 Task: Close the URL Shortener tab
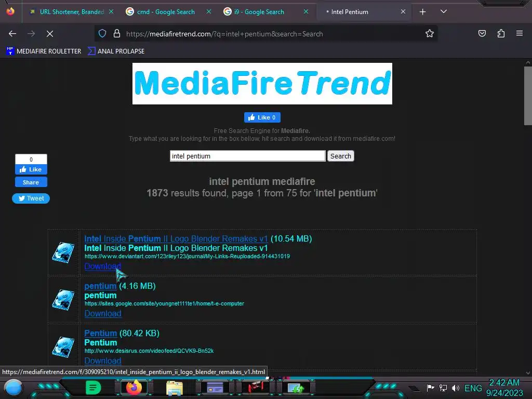(x=111, y=11)
